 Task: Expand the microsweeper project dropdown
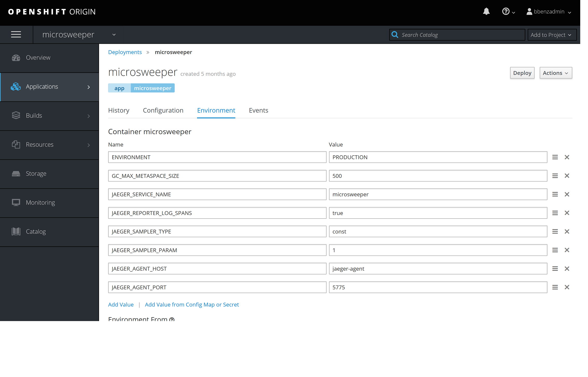point(114,35)
